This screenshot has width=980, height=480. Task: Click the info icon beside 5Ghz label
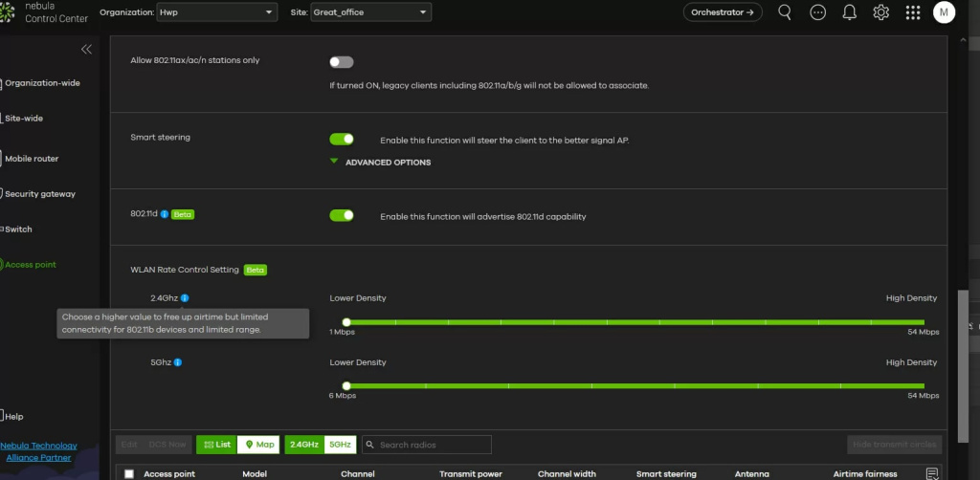[x=178, y=362]
